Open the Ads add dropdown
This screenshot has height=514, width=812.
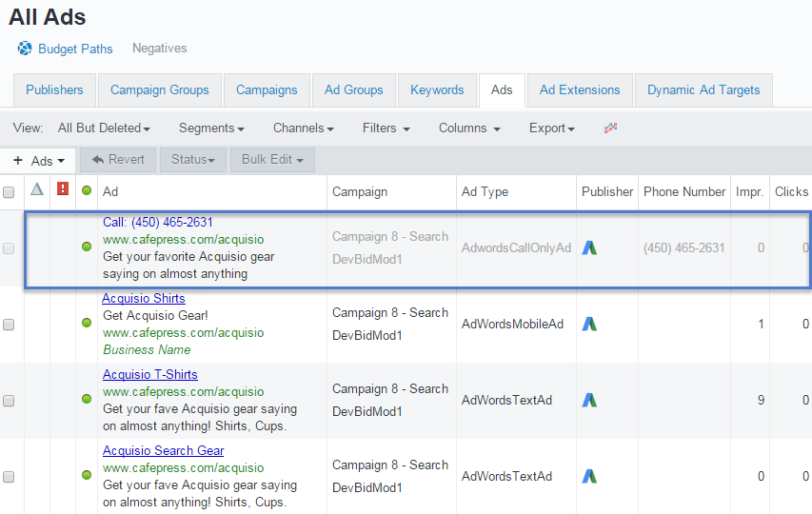pos(38,161)
